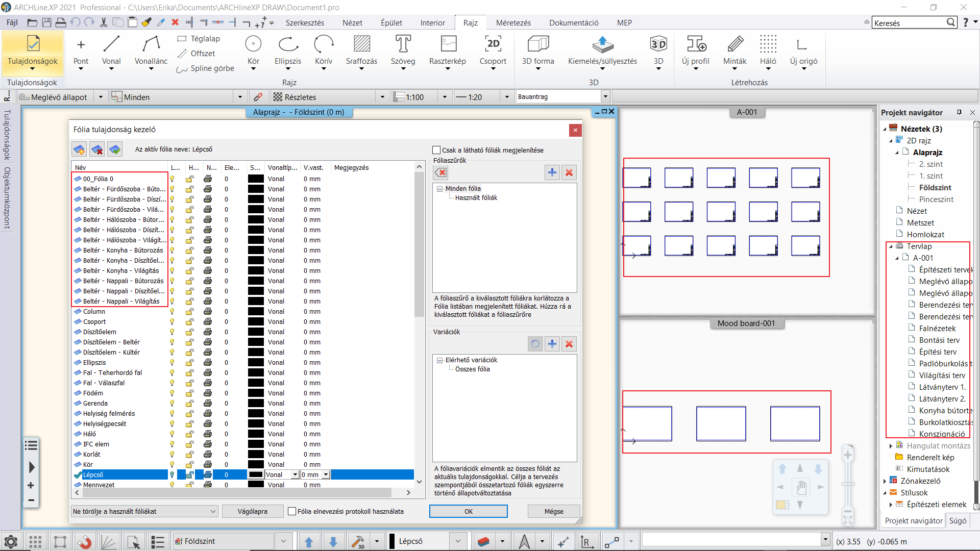This screenshot has width=980, height=551.
Task: Switch to the Interior tab
Action: (x=433, y=23)
